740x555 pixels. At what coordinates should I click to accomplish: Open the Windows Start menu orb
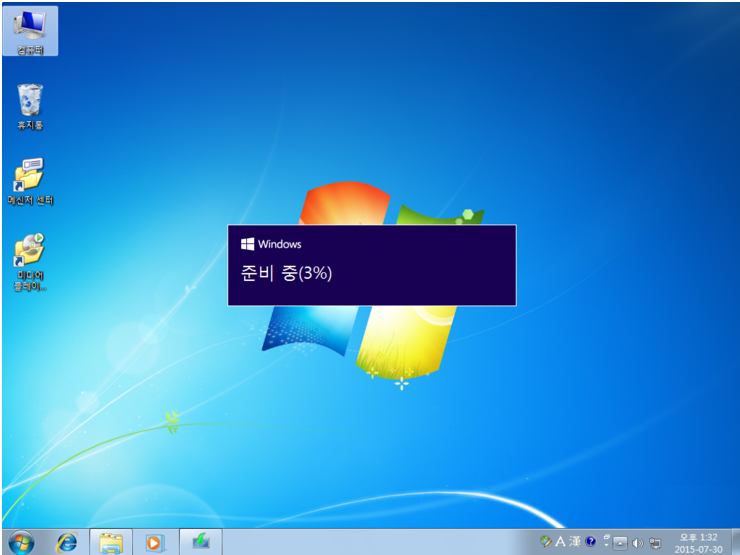coord(20,541)
